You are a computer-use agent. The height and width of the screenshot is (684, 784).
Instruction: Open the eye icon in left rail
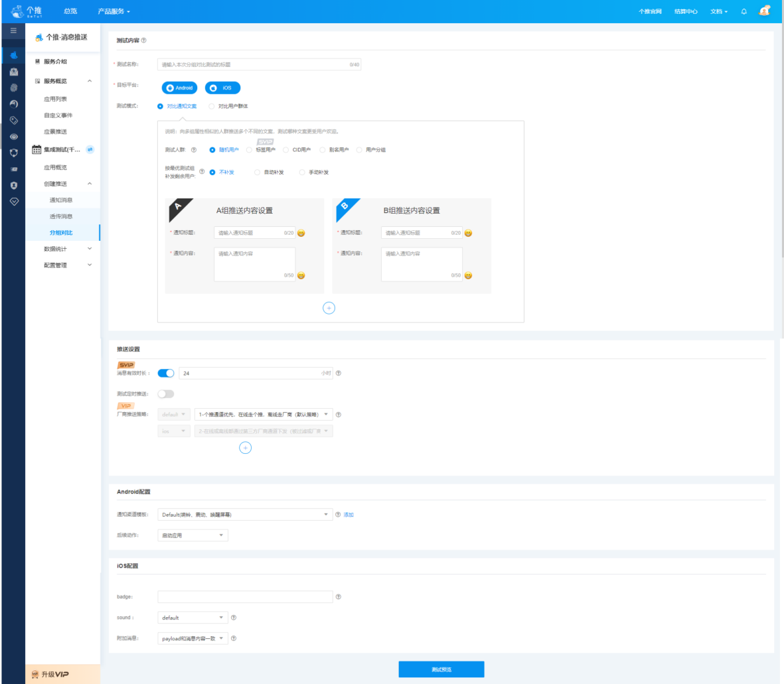13,137
